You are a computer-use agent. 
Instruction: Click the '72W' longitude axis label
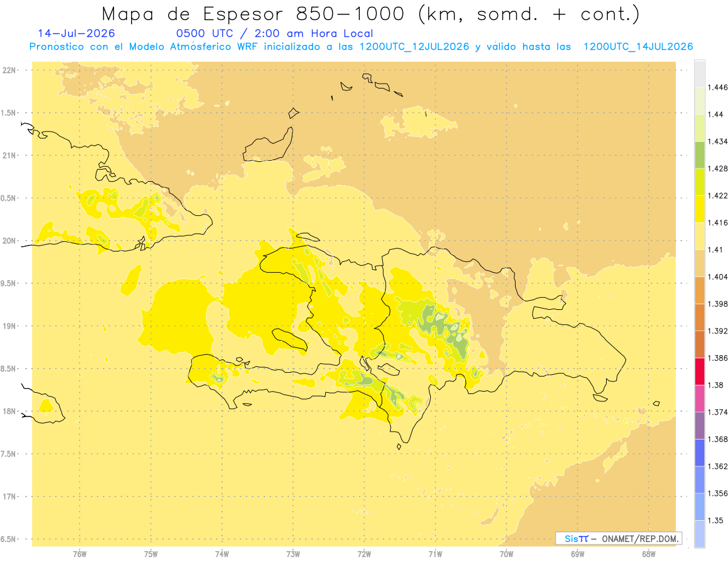point(364,554)
